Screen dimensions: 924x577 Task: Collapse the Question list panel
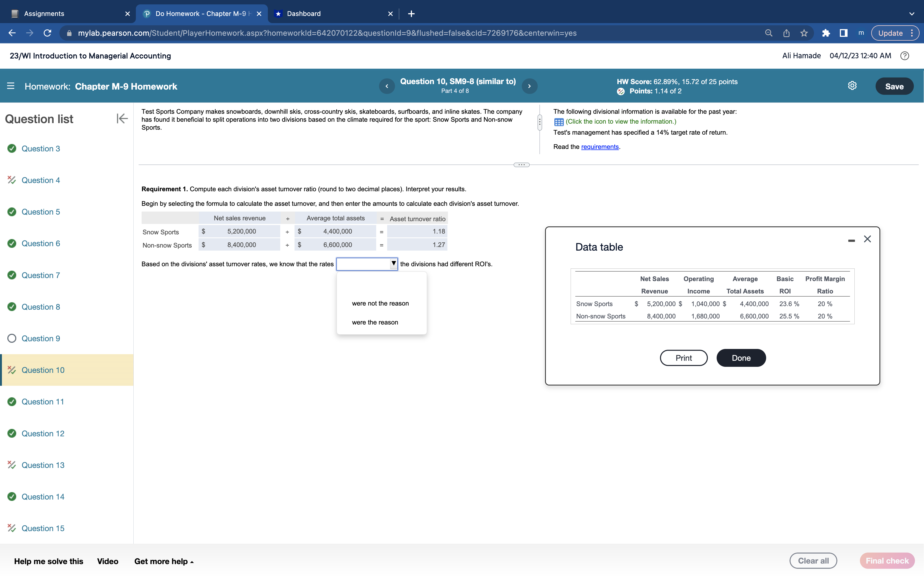[122, 119]
